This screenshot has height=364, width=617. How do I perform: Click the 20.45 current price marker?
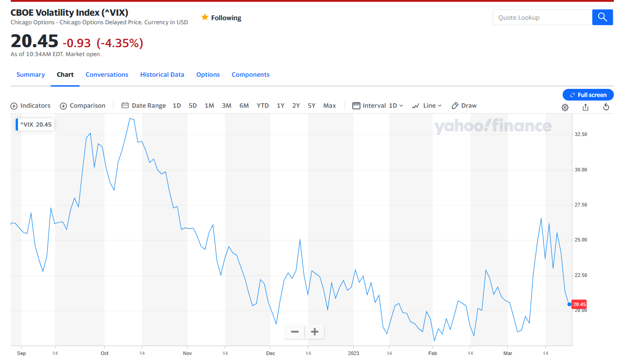tap(579, 304)
